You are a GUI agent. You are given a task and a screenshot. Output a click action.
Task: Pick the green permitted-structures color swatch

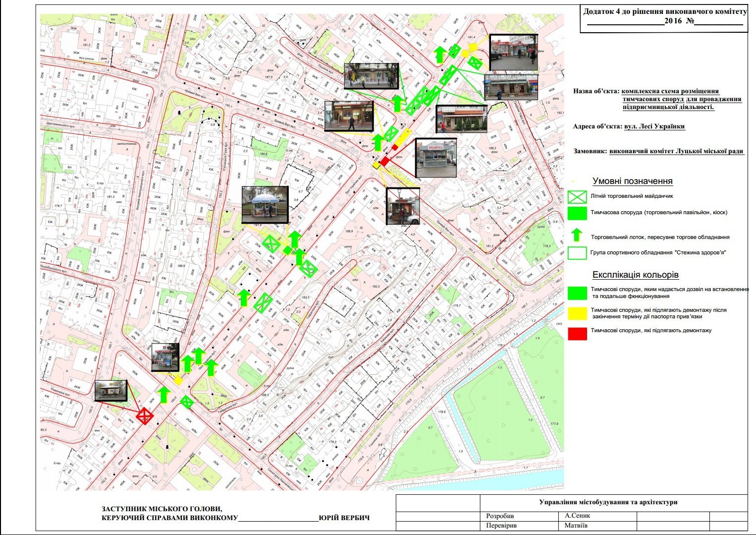tap(577, 293)
